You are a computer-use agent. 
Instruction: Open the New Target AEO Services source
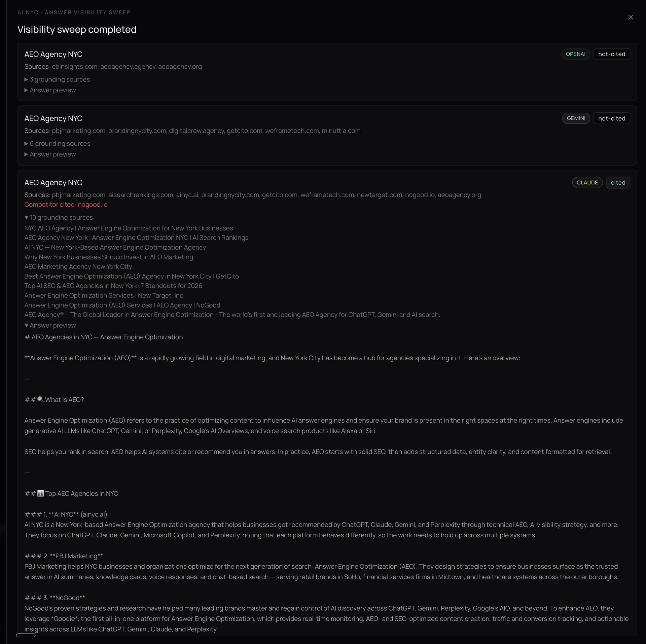click(x=104, y=295)
